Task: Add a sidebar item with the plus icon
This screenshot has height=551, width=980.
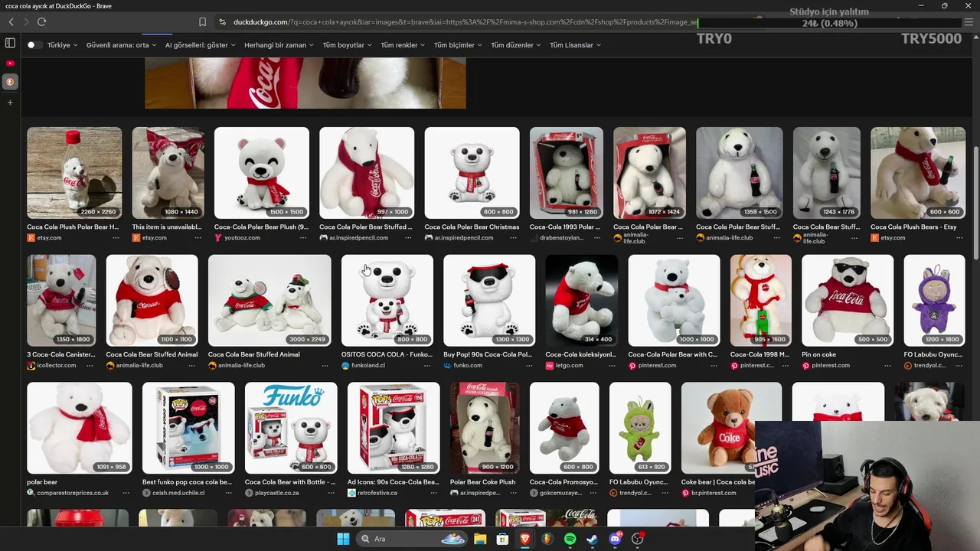Action: click(10, 102)
